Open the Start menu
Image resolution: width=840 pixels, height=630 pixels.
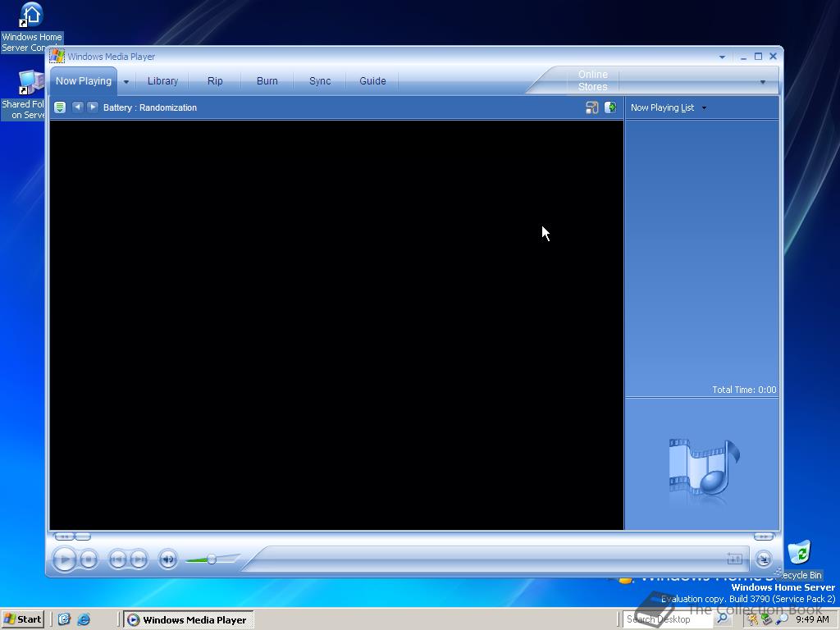(x=22, y=619)
